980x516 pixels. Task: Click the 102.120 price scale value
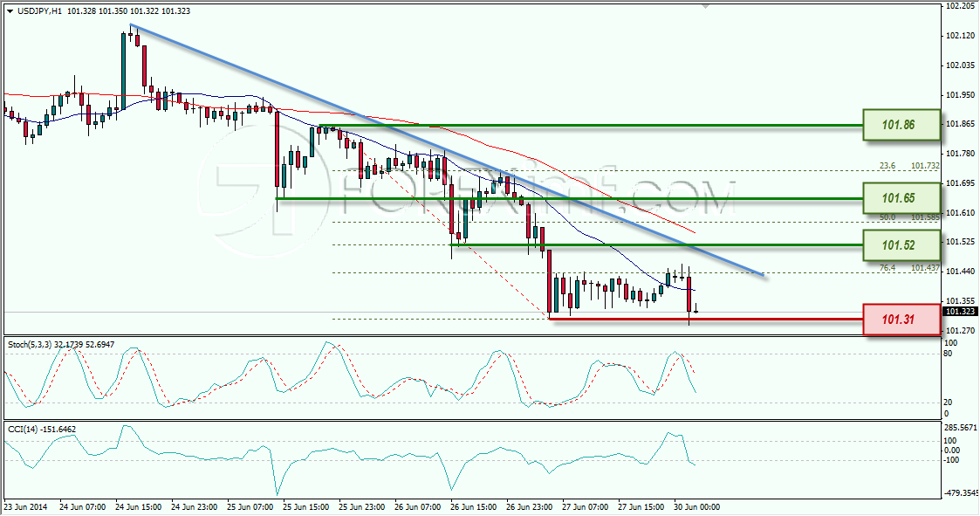point(960,36)
